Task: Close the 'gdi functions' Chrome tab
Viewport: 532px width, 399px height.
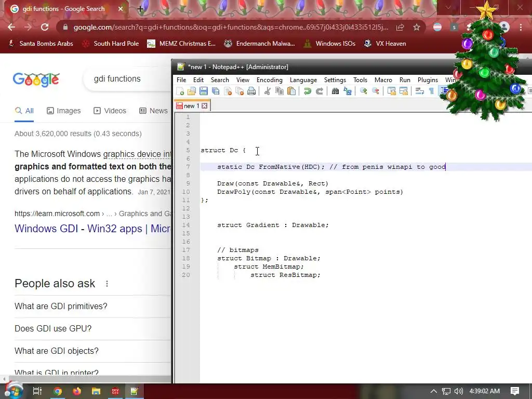Action: (121, 9)
